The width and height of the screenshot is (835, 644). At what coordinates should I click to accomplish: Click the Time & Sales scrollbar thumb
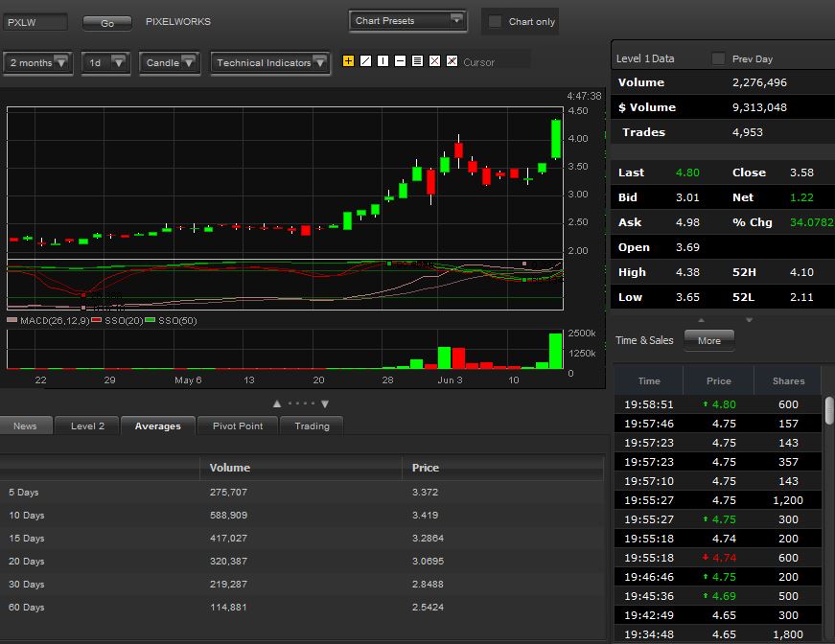(x=829, y=410)
